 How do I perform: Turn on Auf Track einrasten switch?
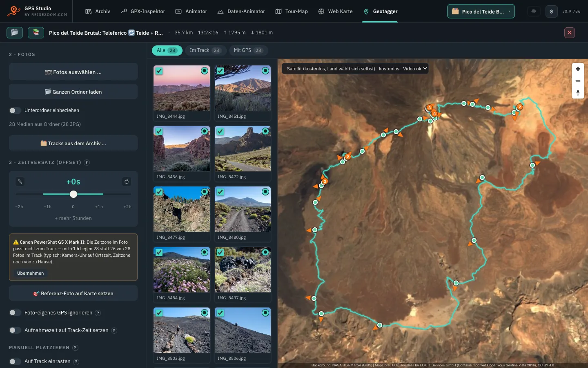pos(15,361)
